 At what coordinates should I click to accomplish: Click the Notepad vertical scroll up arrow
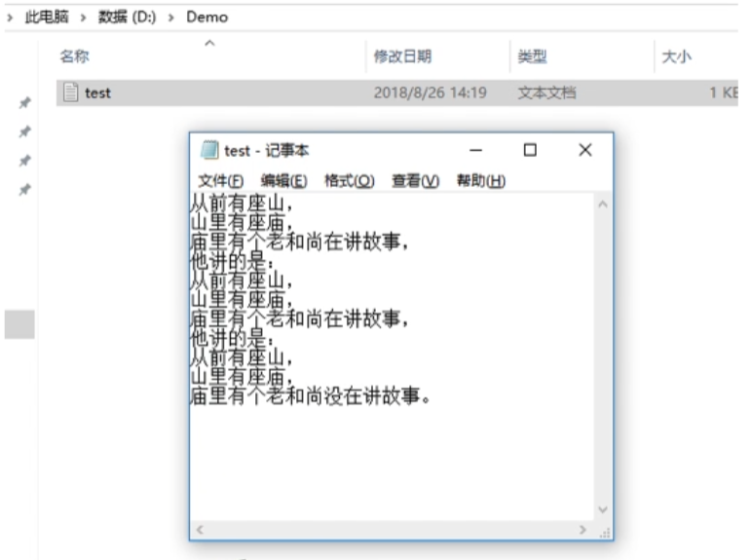point(603,205)
